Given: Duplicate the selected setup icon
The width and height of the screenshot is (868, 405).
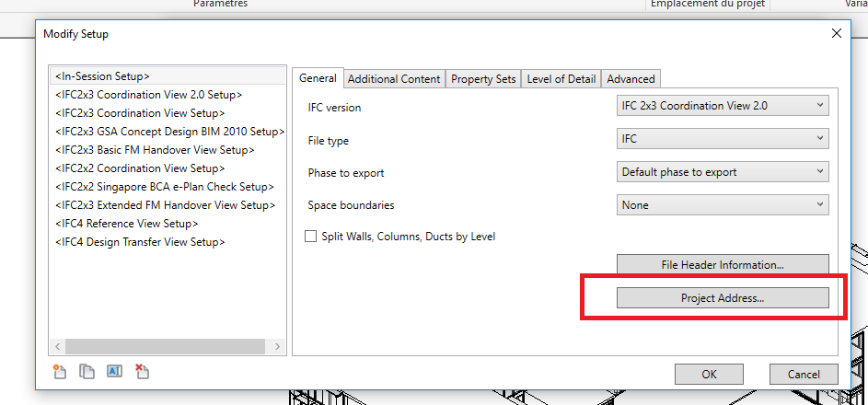Looking at the screenshot, I should click(x=87, y=371).
